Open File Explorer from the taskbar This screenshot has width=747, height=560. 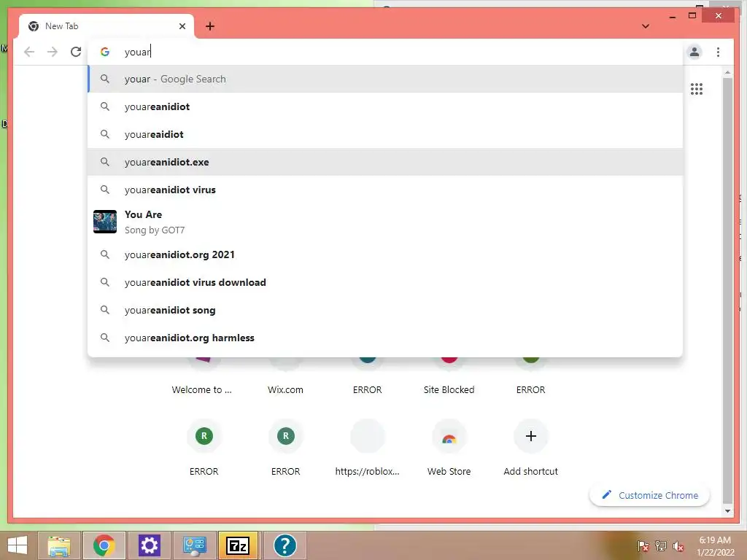[x=59, y=545]
